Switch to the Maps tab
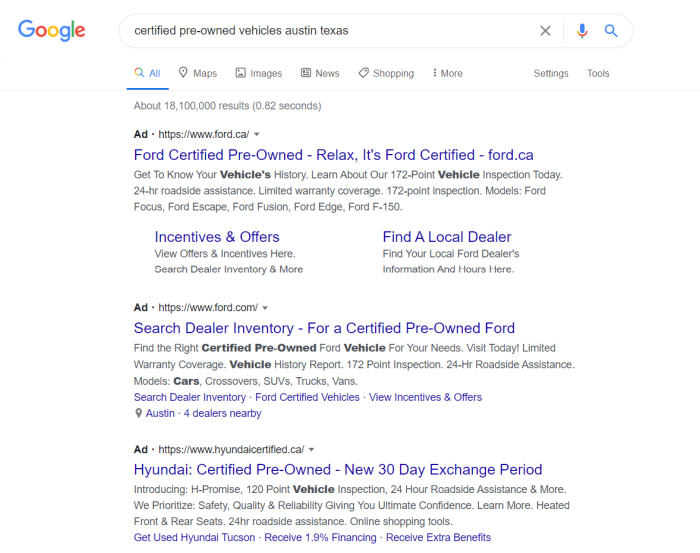Image resolution: width=700 pixels, height=553 pixels. pos(198,73)
